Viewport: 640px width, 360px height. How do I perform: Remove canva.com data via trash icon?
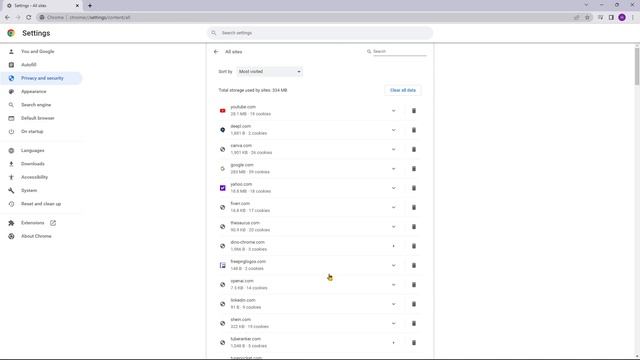[413, 149]
